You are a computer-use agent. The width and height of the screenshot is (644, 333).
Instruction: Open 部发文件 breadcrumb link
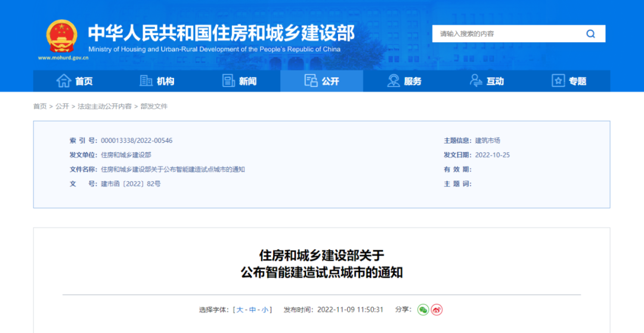154,107
